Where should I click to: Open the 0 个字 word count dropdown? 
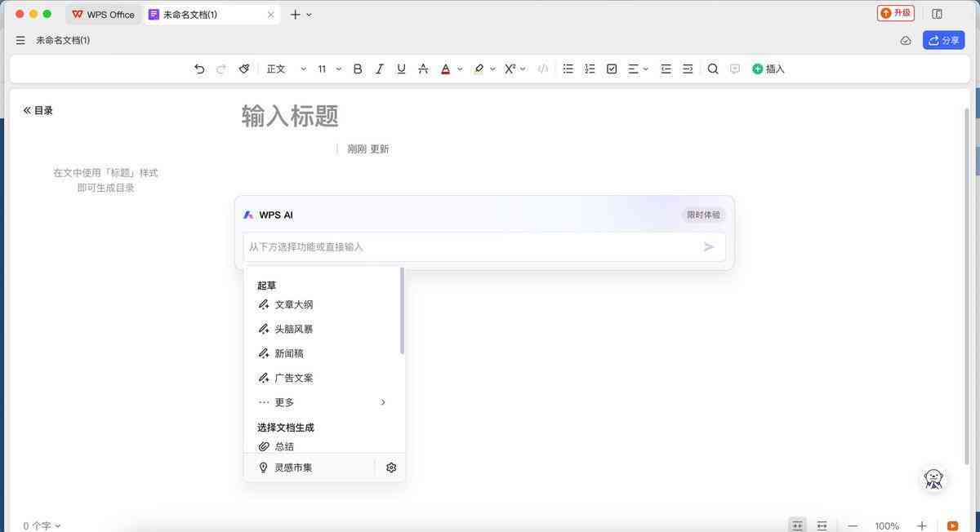click(42, 525)
